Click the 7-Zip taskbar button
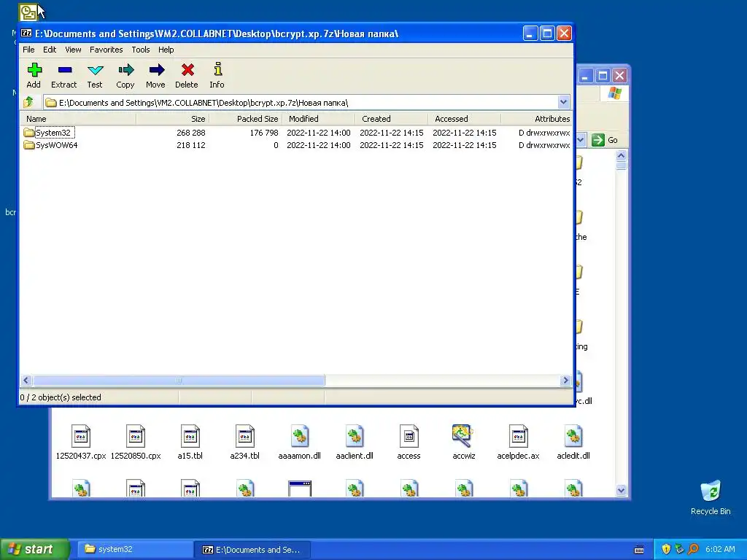This screenshot has width=747, height=560. (x=253, y=549)
